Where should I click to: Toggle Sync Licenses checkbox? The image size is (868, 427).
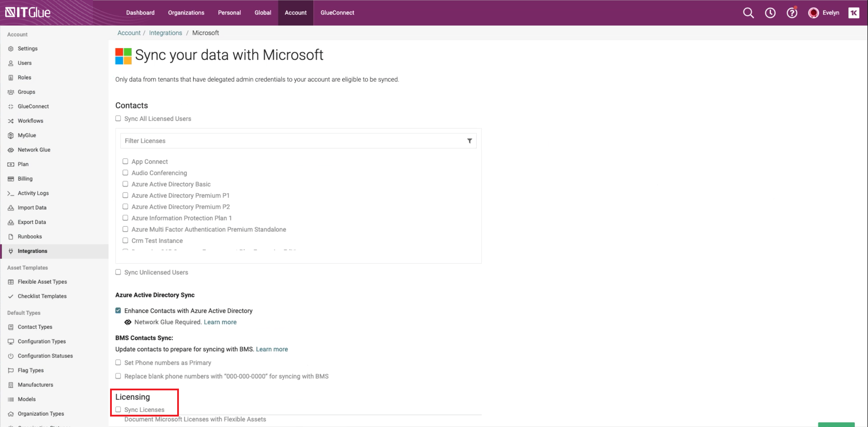point(118,409)
